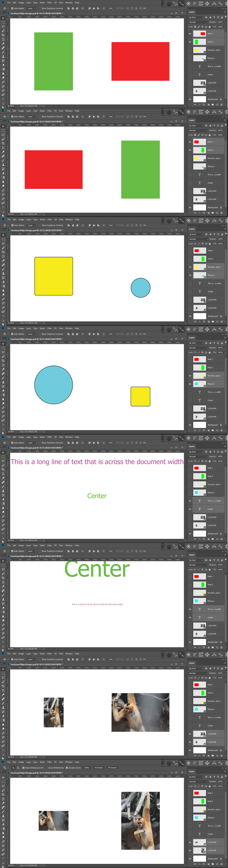Select Crop tool in big green Center window
This screenshot has width=228, height=868.
click(x=3, y=578)
